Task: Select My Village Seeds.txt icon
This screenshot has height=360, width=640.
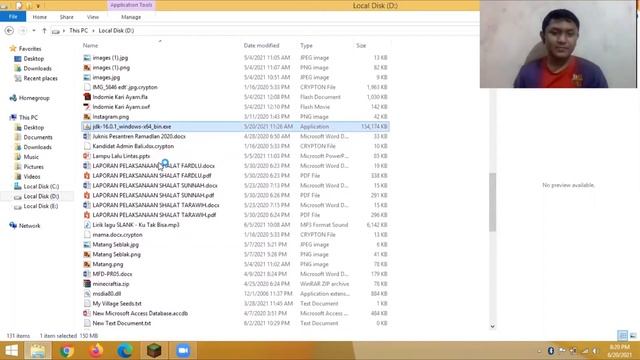Action: point(87,304)
